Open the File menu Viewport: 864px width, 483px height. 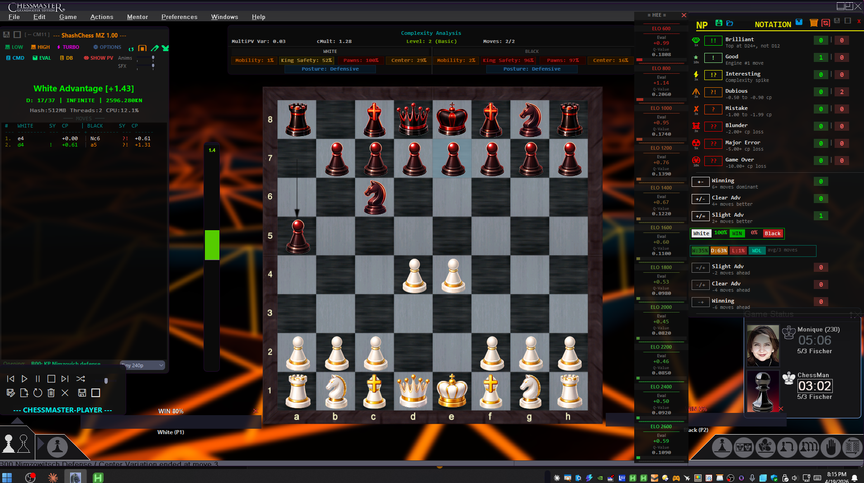[14, 17]
